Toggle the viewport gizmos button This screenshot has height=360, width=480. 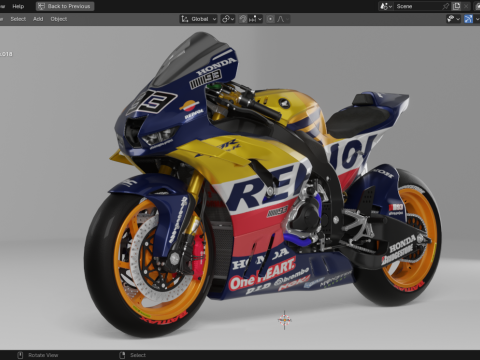pyautogui.click(x=468, y=19)
